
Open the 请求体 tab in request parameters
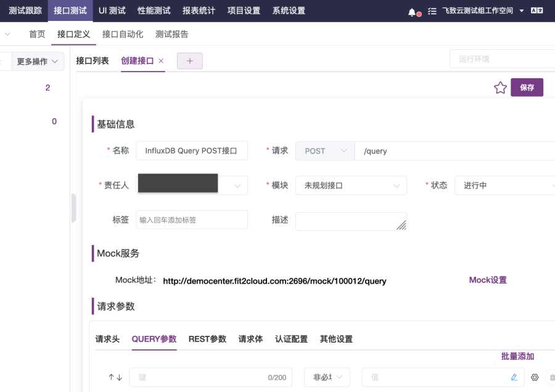[x=250, y=338]
